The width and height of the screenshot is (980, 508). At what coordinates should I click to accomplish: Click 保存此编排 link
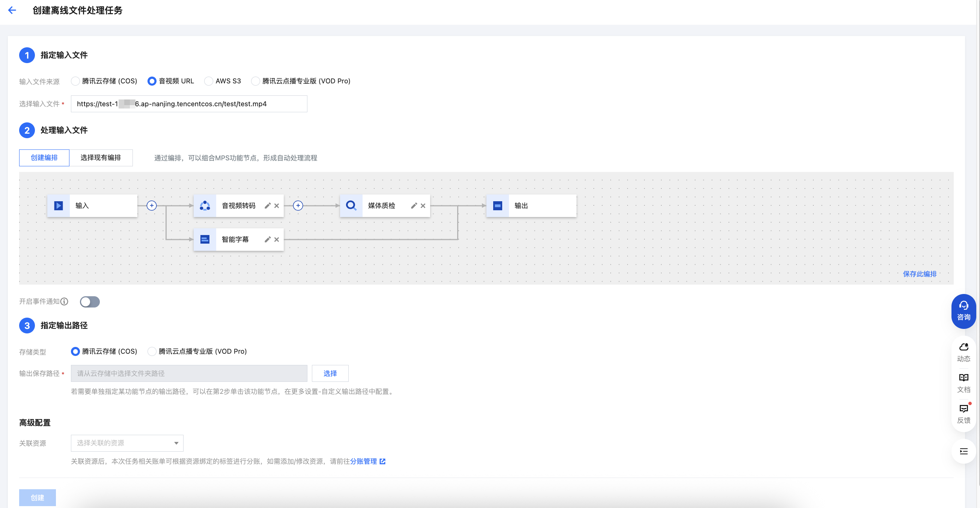click(x=919, y=274)
